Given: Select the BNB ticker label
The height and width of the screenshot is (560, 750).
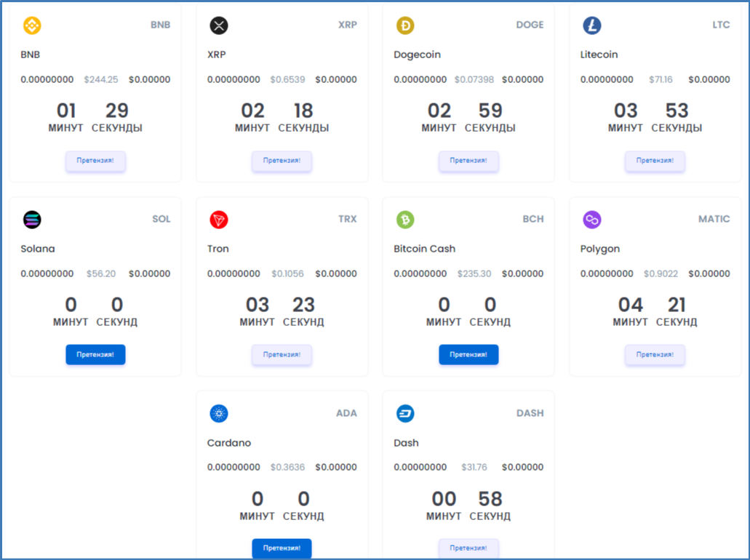Looking at the screenshot, I should point(160,25).
